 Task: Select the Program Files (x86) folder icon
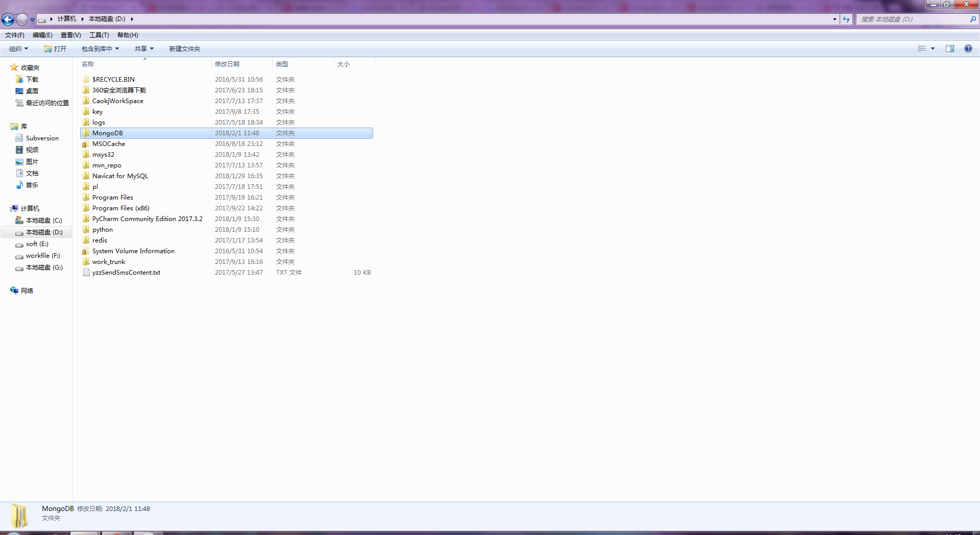[x=86, y=208]
